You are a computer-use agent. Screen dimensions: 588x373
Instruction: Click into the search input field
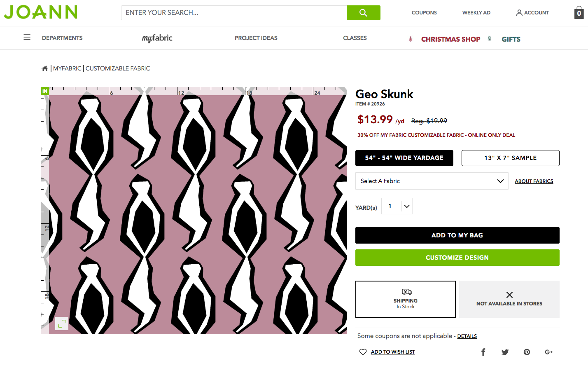pos(234,13)
